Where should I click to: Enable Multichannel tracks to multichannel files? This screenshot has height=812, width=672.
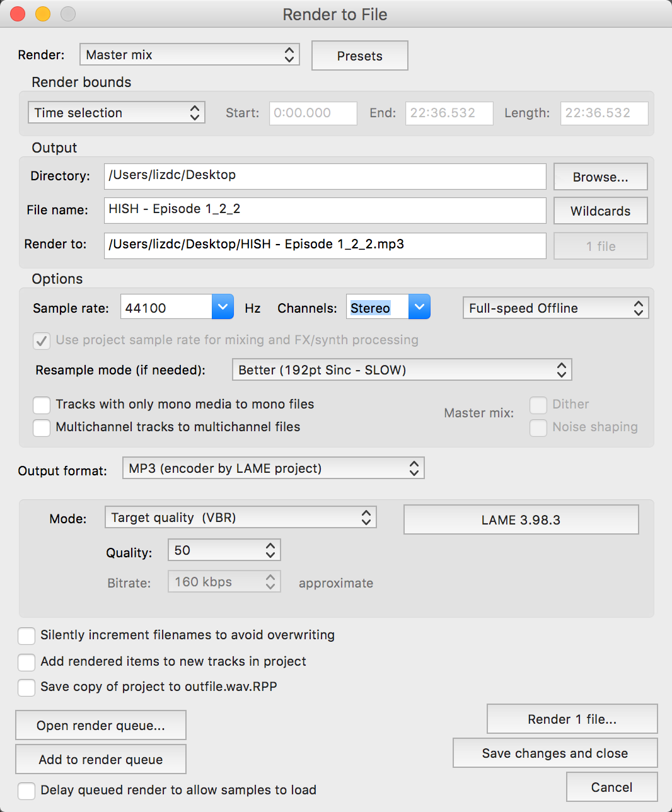(42, 427)
